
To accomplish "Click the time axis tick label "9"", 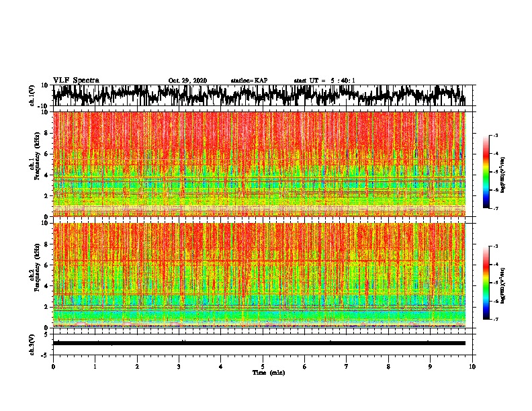I will (x=430, y=367).
